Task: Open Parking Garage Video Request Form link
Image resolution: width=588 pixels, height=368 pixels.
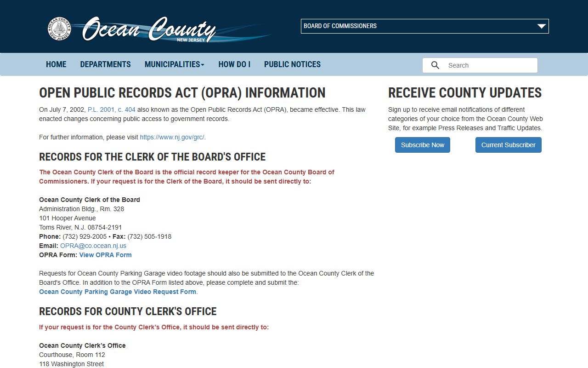Action: (118, 292)
